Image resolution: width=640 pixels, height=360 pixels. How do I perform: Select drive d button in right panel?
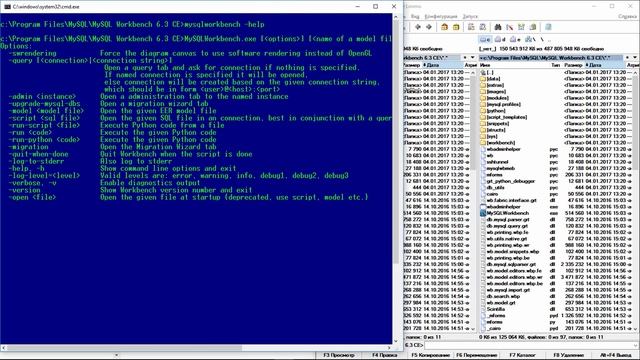point(500,40)
